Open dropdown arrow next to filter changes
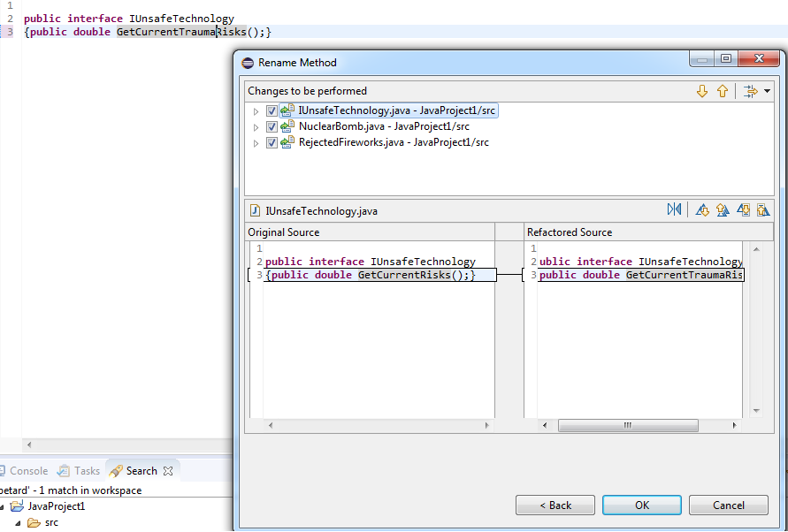 767,91
